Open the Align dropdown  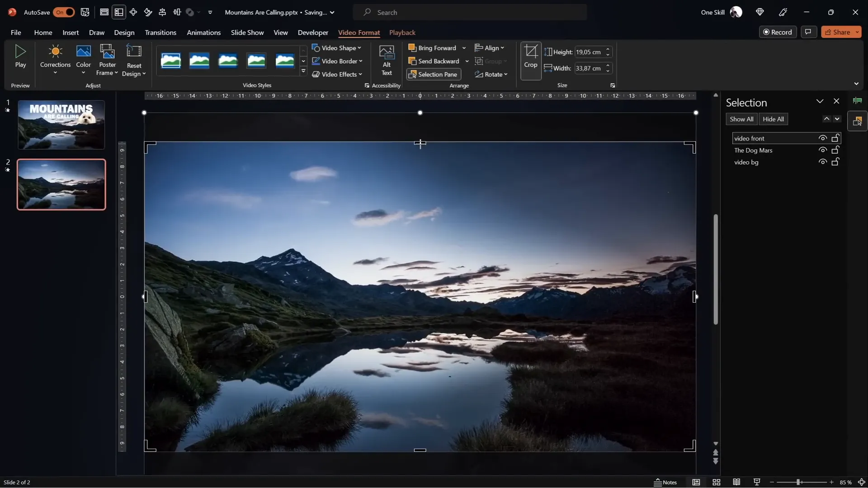[490, 48]
